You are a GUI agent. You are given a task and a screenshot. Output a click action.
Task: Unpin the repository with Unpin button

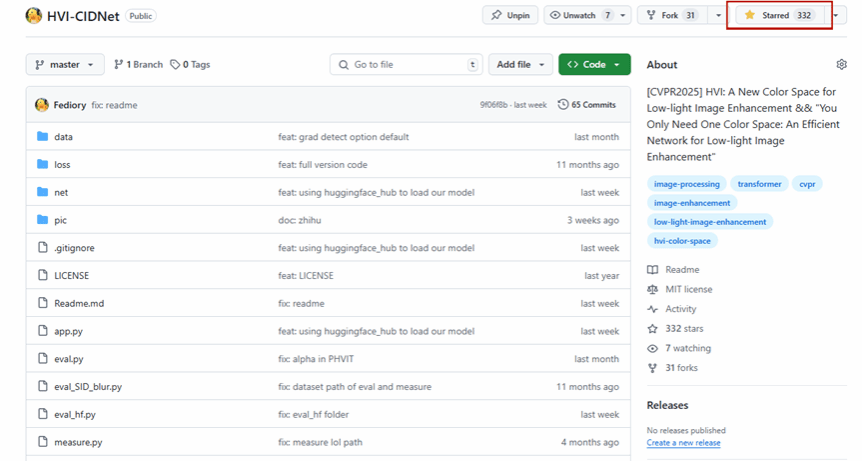click(x=510, y=16)
